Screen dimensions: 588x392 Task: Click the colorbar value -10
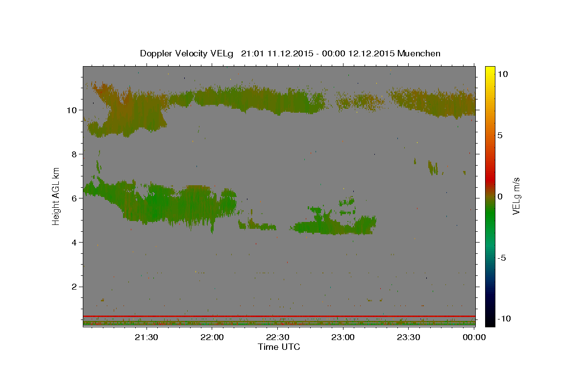(x=504, y=319)
